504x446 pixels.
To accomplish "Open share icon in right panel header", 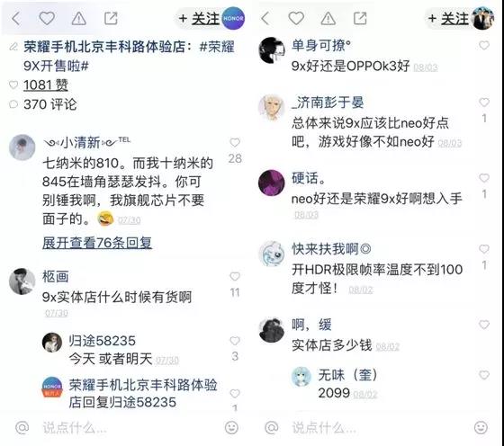I will click(x=360, y=18).
